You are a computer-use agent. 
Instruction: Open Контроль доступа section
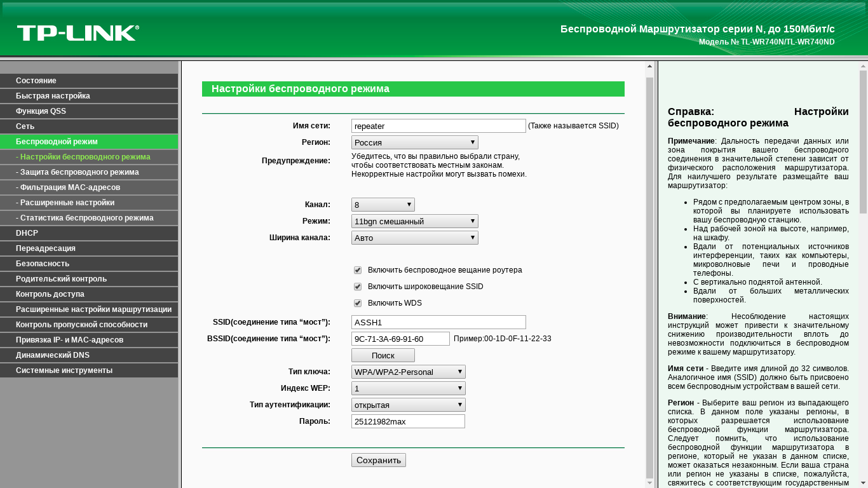[89, 294]
